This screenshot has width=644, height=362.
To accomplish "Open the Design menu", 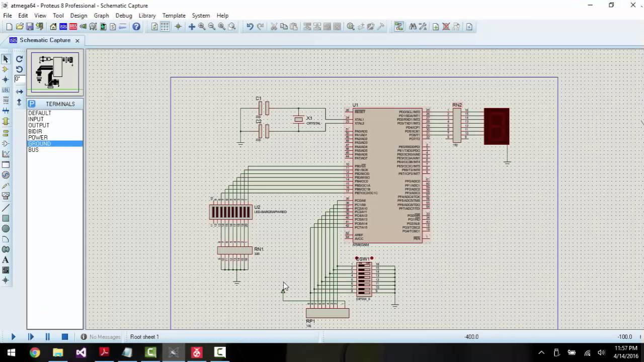I will pos(78,16).
